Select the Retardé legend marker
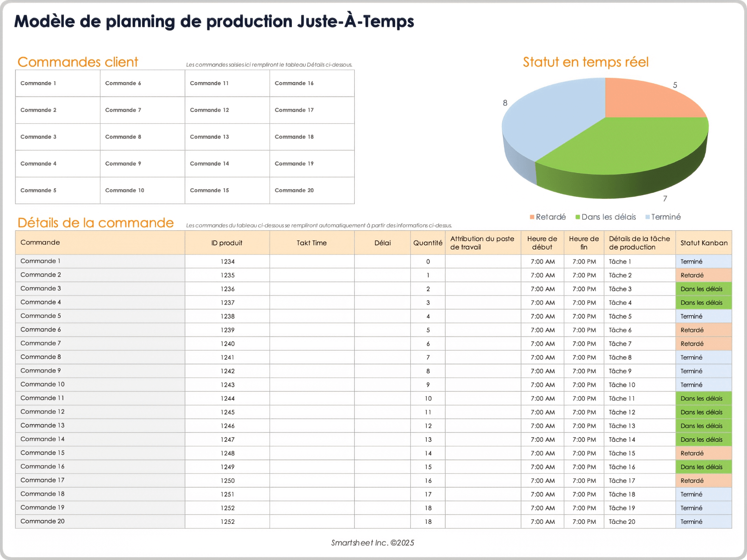The width and height of the screenshot is (747, 560). tap(531, 217)
